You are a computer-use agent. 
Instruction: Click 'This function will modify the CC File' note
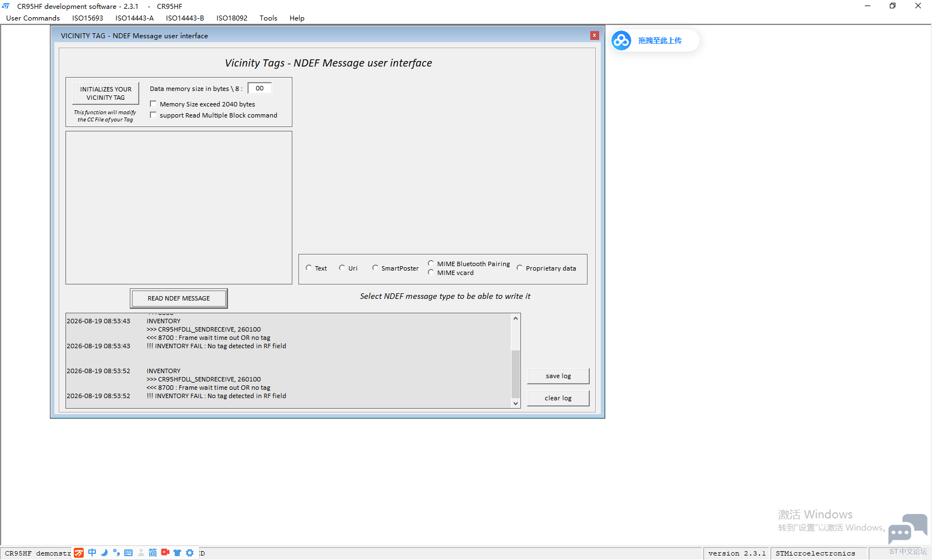point(105,116)
